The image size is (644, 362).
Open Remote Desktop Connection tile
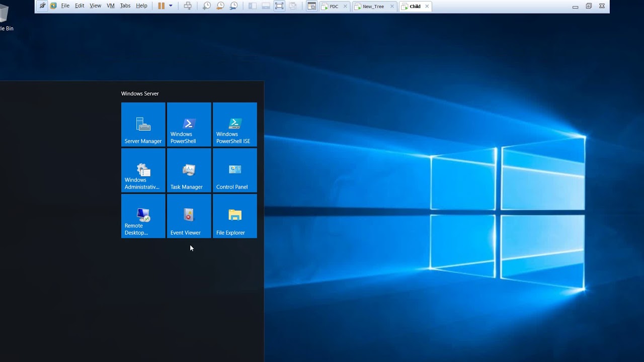coord(143,216)
